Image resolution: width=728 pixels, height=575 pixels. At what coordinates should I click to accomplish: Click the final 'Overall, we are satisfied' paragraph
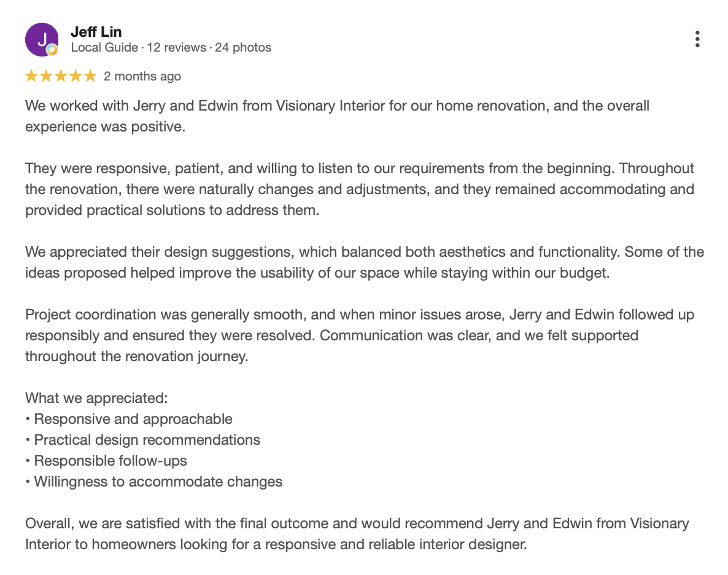pos(357,534)
